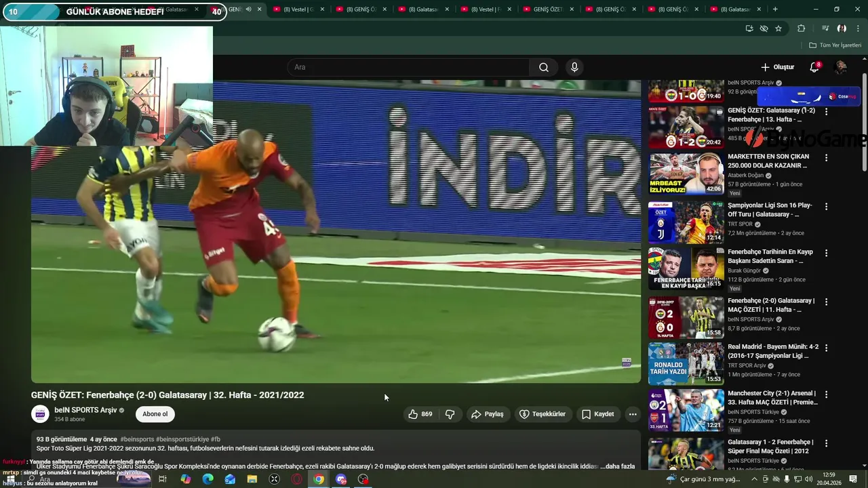
Task: Open the Copilot icon in the taskbar
Action: click(185, 479)
